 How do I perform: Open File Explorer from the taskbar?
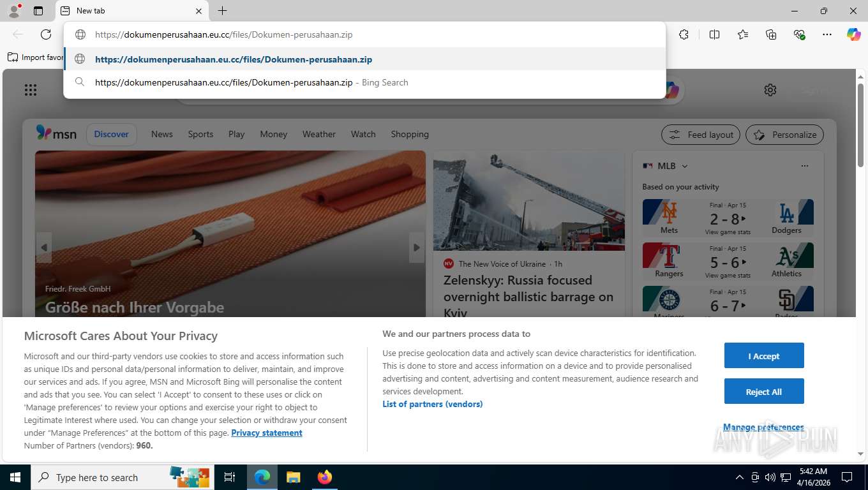point(293,477)
